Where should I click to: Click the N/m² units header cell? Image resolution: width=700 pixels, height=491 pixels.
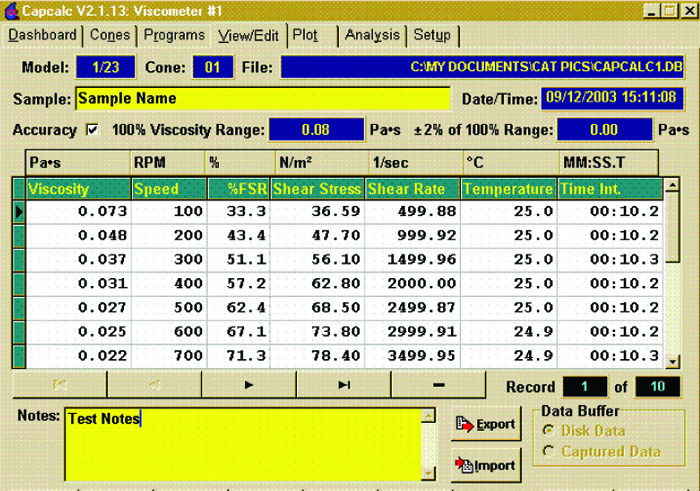[322, 162]
